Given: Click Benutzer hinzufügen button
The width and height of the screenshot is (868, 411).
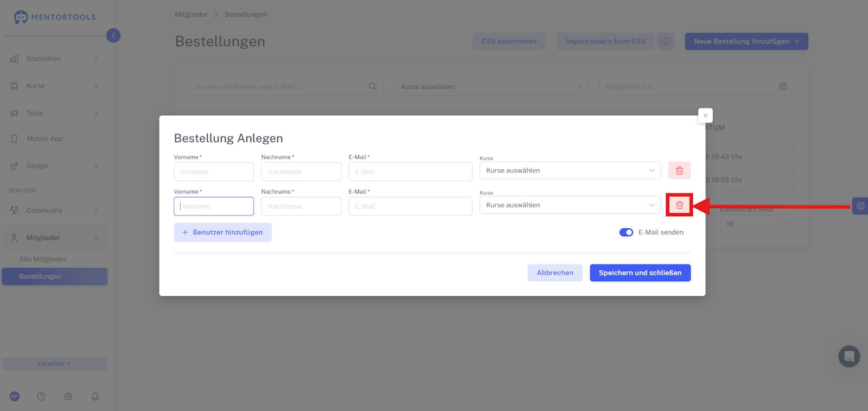Looking at the screenshot, I should pos(222,232).
